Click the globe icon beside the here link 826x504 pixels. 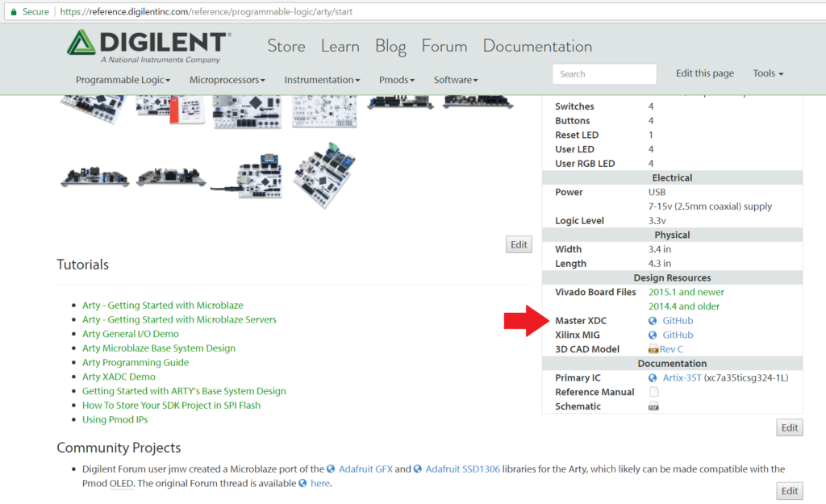[303, 483]
